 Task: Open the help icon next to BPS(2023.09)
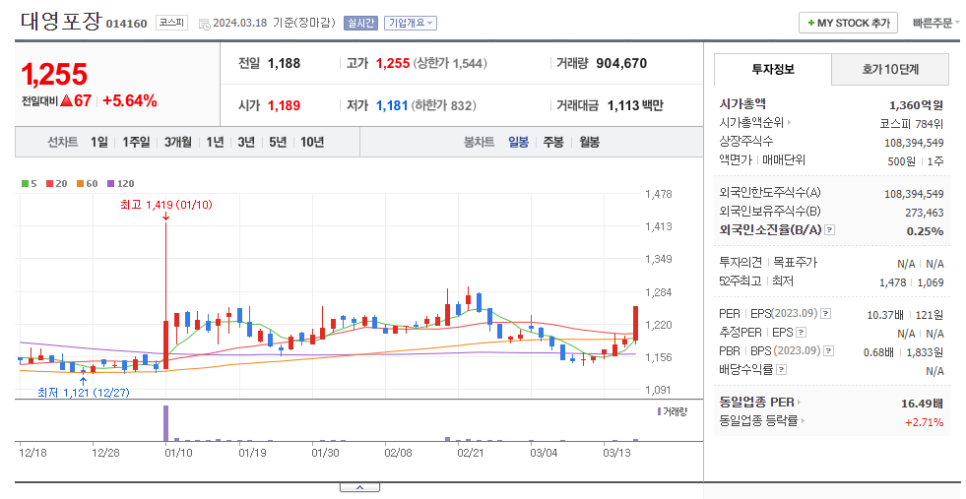click(829, 351)
